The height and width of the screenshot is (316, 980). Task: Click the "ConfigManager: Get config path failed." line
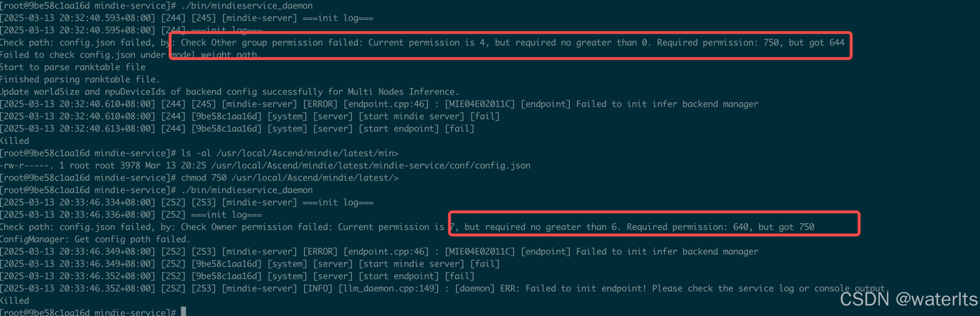(95, 239)
